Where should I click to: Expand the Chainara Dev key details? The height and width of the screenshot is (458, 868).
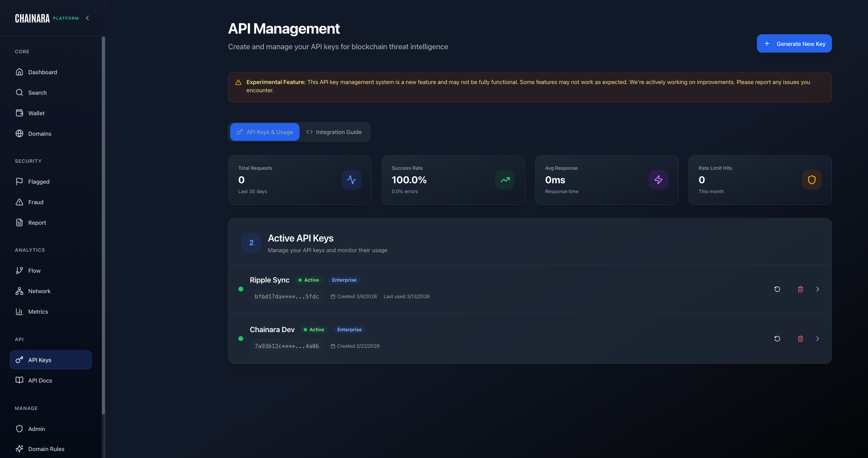[818, 339]
